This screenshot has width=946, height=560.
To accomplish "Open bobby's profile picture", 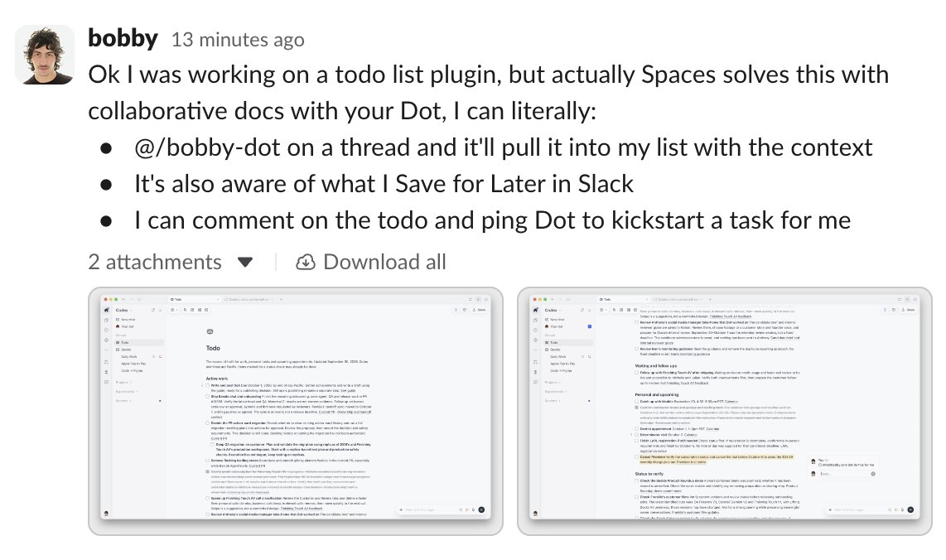I will [45, 55].
